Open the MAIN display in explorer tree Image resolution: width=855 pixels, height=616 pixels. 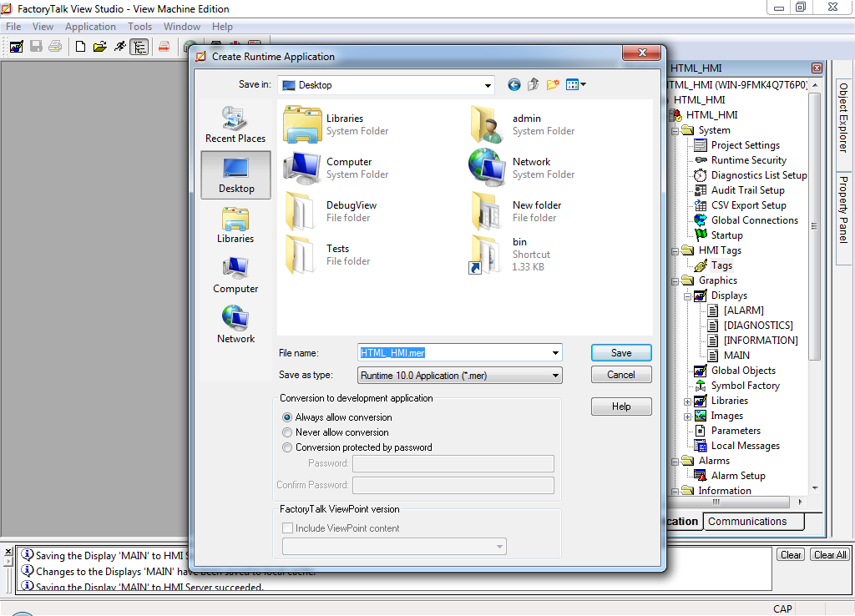click(736, 356)
